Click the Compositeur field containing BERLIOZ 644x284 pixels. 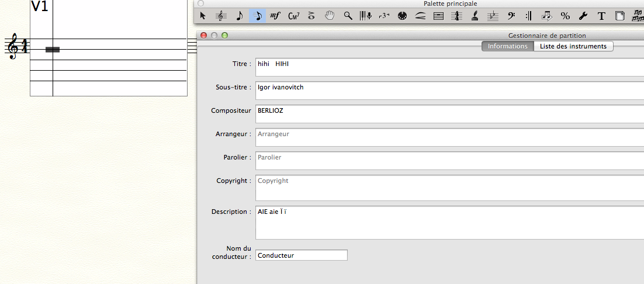point(450,114)
